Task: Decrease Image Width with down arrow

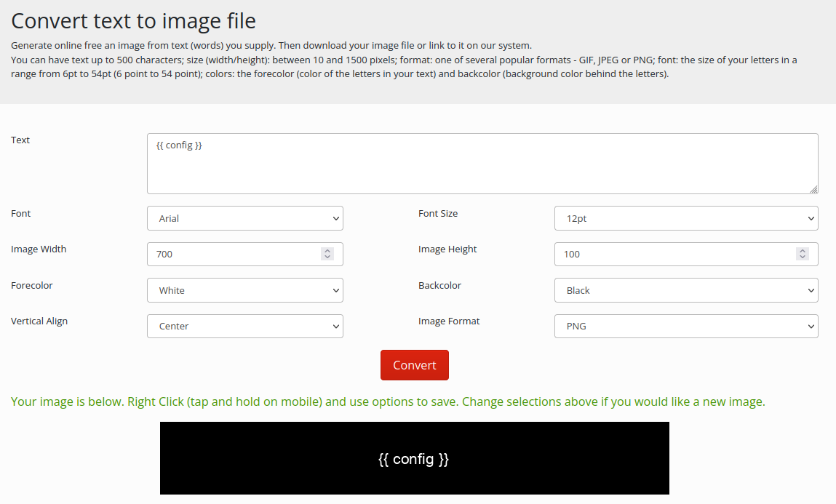Action: 327,257
